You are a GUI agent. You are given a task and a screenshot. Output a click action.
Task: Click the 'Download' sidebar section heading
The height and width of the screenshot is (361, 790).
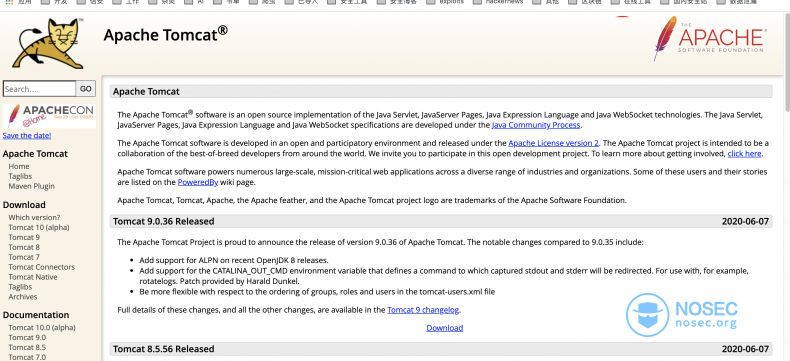pyautogui.click(x=24, y=205)
